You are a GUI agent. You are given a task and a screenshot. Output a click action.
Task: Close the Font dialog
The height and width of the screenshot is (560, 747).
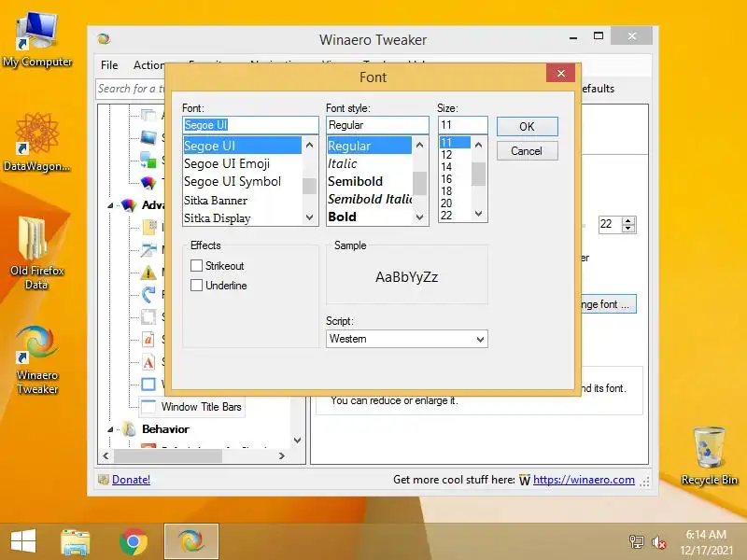[x=561, y=74]
